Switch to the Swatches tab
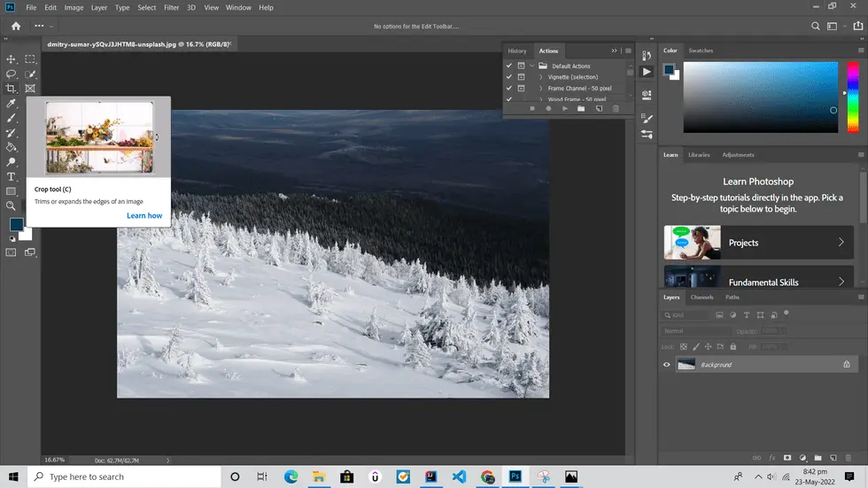The height and width of the screenshot is (488, 868). click(x=701, y=50)
